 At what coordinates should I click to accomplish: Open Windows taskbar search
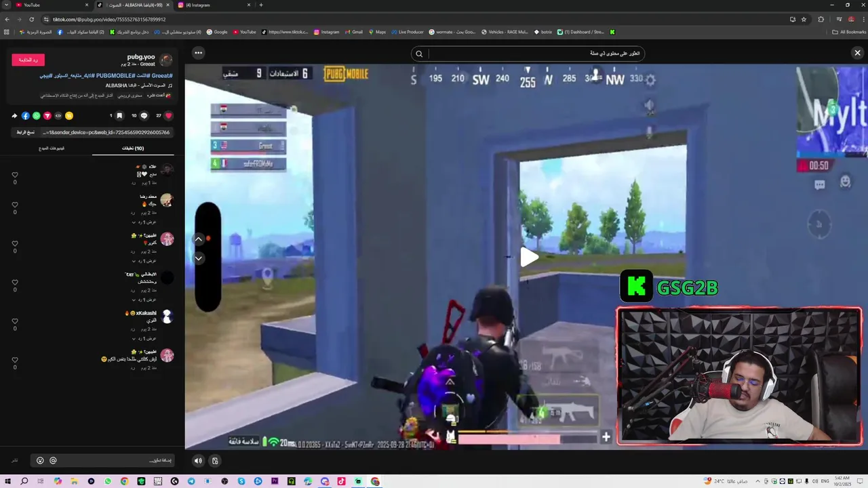(x=24, y=481)
